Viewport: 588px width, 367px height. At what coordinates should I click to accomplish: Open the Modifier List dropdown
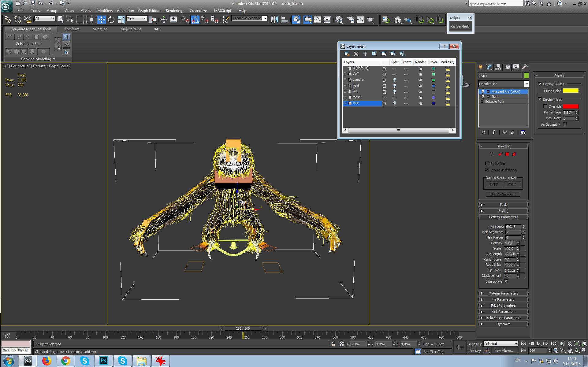click(x=526, y=84)
